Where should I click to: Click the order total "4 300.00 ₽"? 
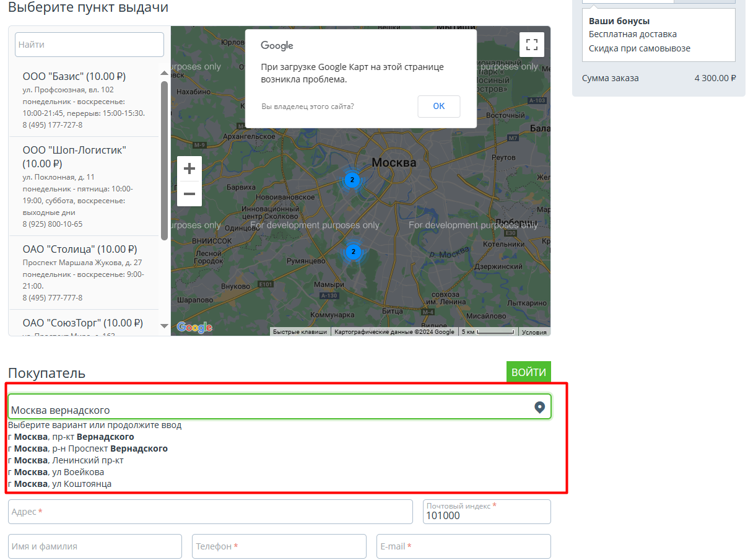coord(715,78)
